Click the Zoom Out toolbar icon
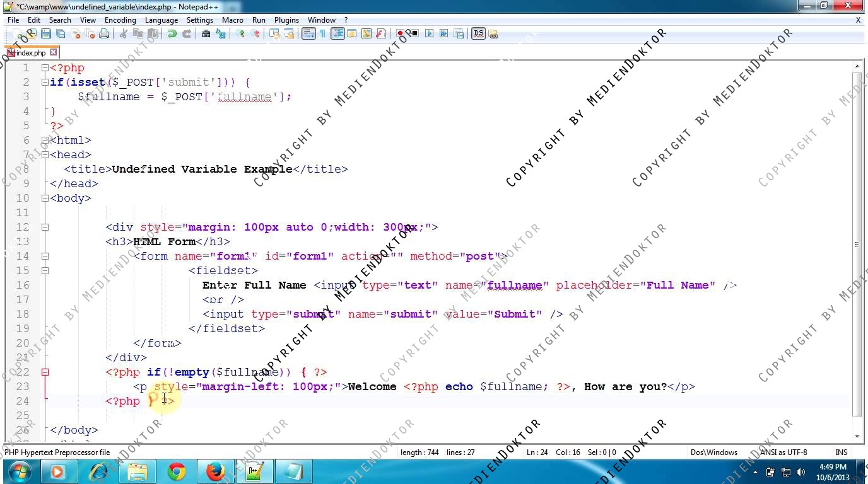The height and width of the screenshot is (484, 868). [x=255, y=34]
